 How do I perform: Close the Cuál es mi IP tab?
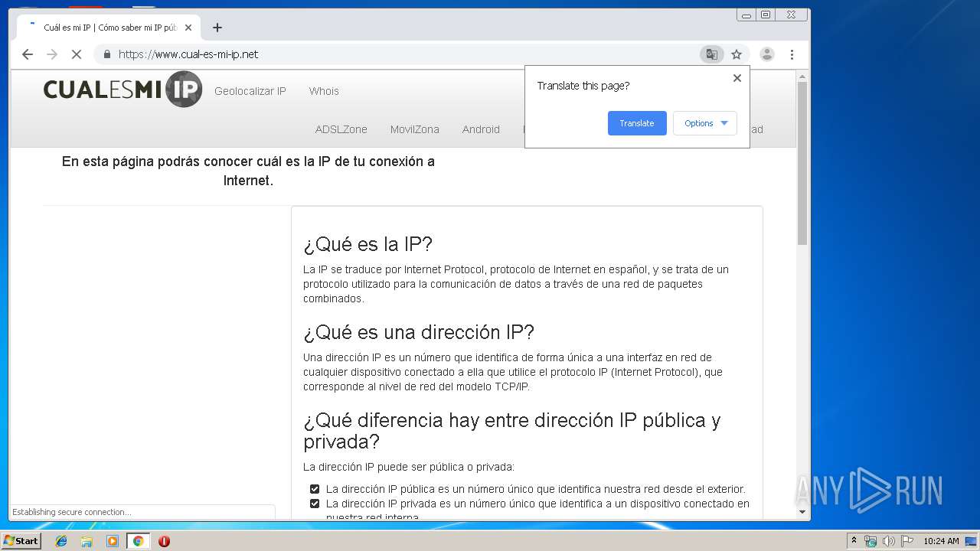[188, 28]
